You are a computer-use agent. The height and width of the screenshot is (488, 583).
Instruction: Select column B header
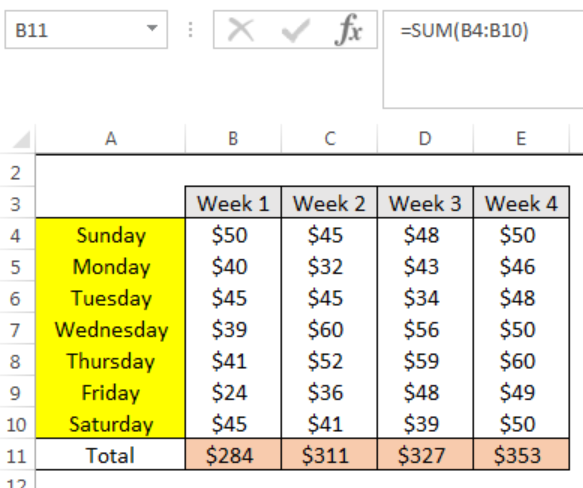point(233,139)
